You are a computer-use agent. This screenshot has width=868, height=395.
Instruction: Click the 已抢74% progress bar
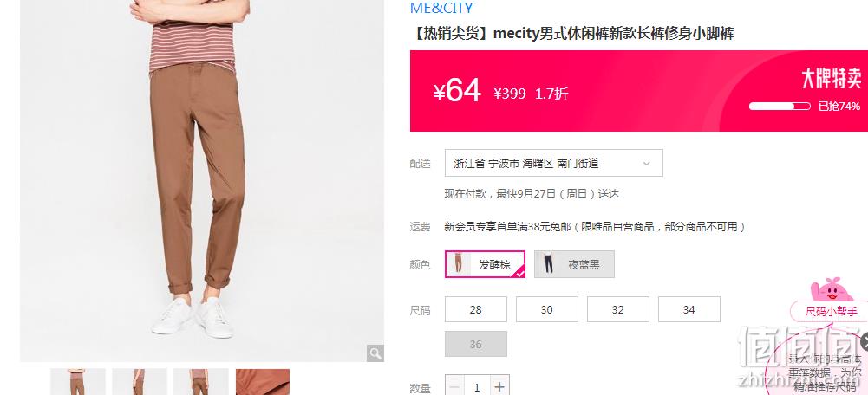[780, 107]
